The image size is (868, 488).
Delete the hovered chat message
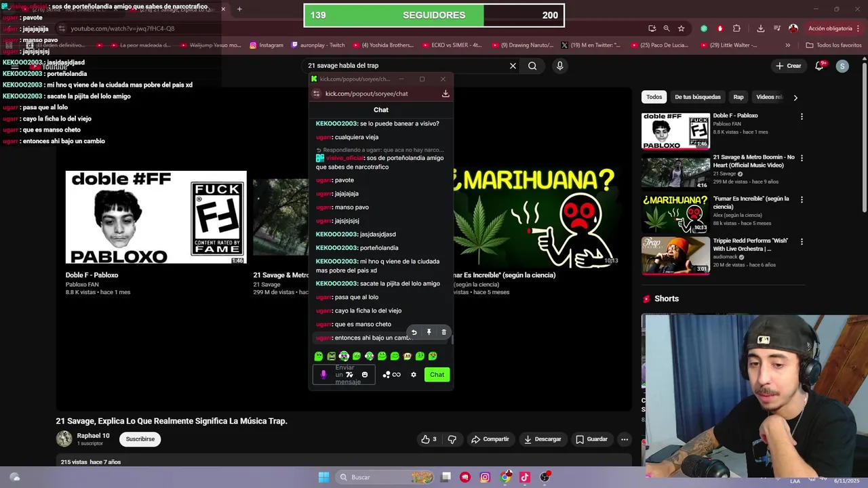444,332
